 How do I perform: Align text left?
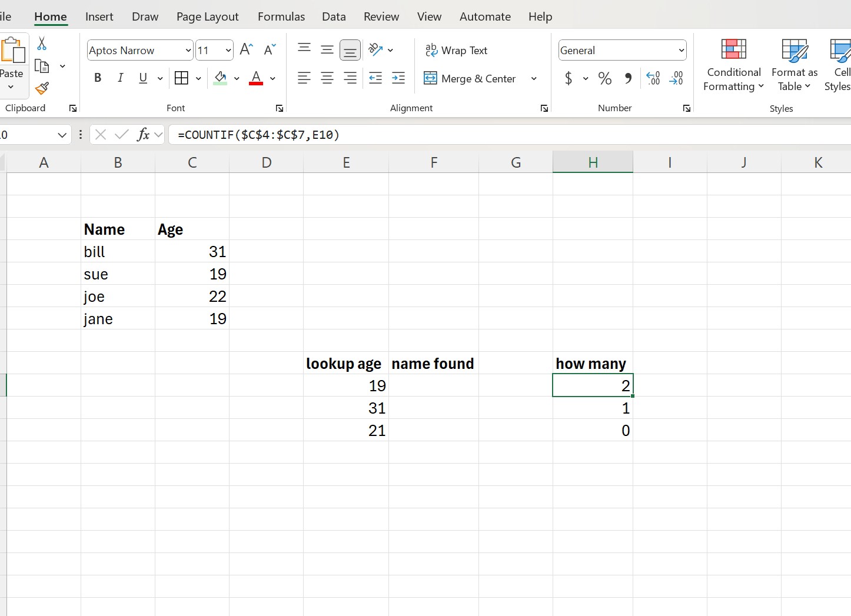tap(304, 78)
